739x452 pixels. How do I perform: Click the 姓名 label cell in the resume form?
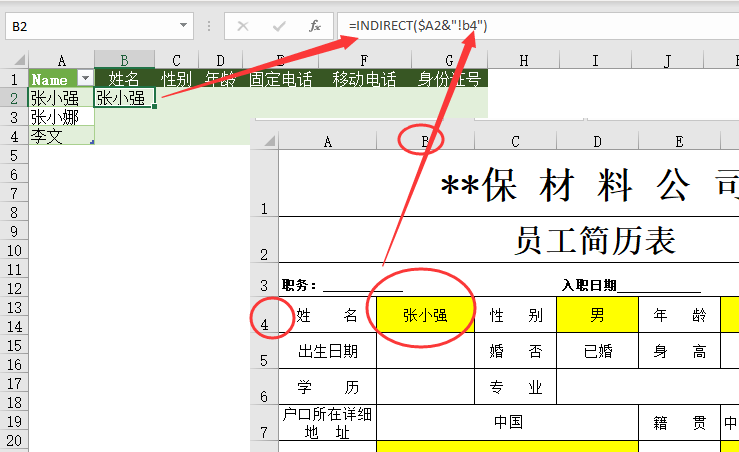click(x=328, y=315)
